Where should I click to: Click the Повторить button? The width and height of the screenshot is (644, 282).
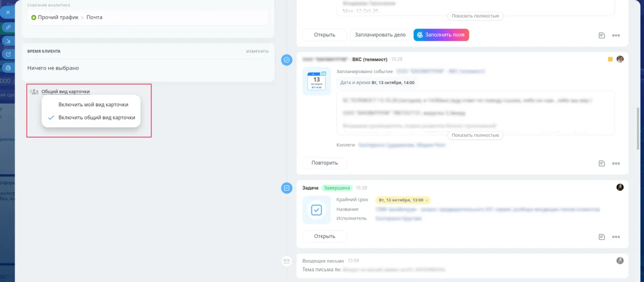(x=325, y=163)
